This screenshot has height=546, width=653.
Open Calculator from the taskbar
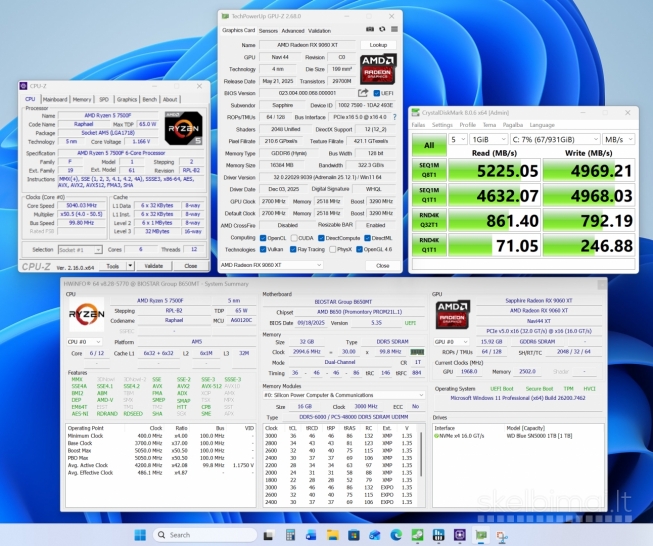click(x=290, y=535)
